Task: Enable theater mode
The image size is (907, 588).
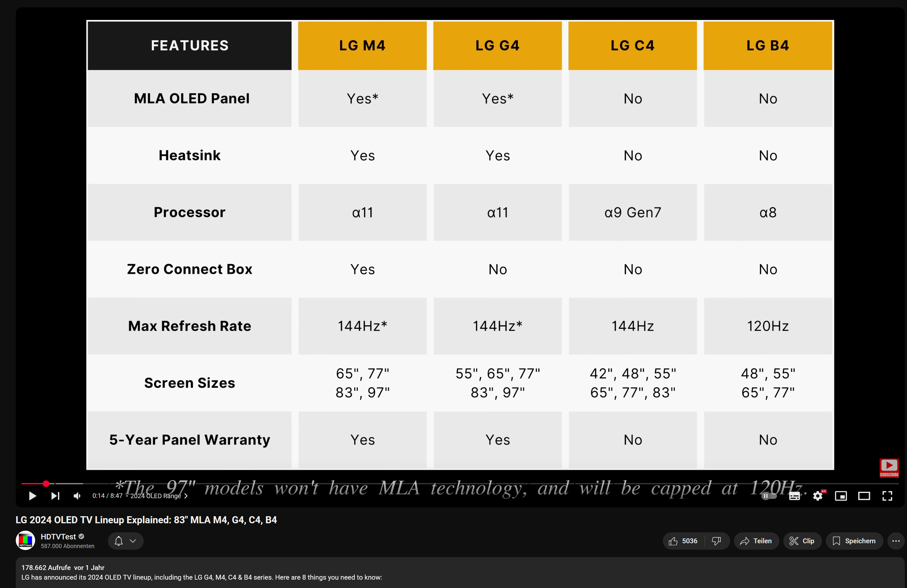Action: [864, 496]
